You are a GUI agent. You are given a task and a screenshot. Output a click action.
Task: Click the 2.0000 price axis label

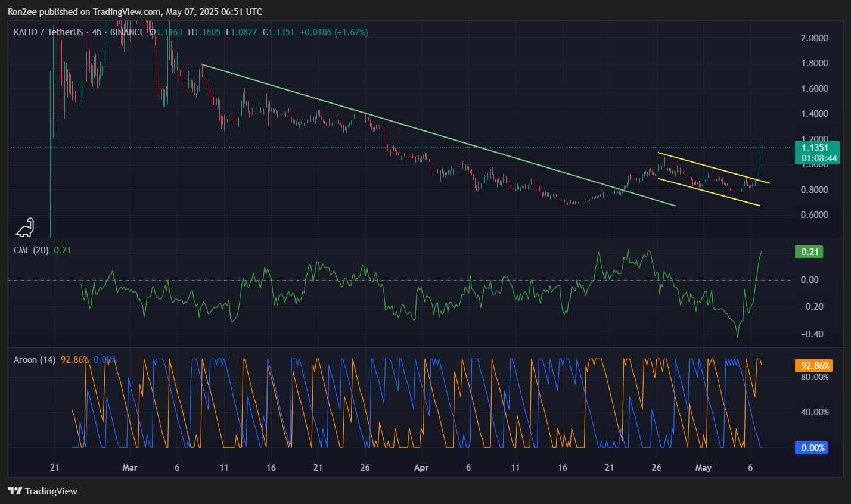(814, 38)
